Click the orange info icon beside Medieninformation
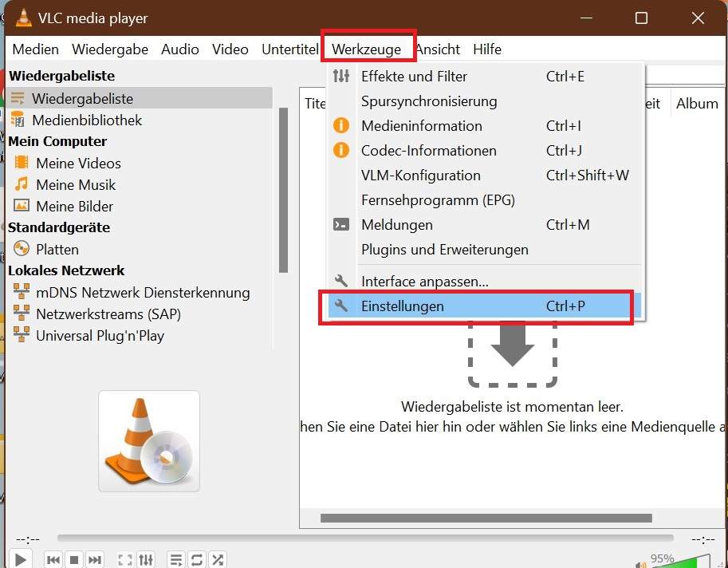The height and width of the screenshot is (568, 728). point(340,125)
